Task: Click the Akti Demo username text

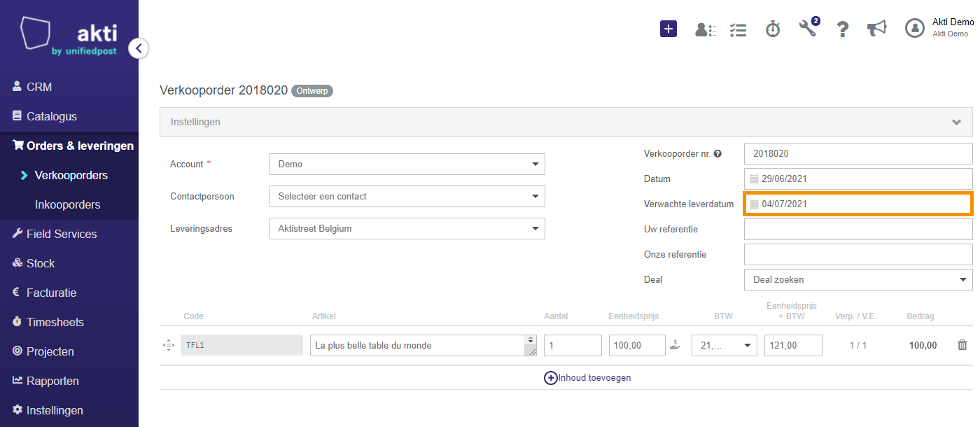Action: [x=953, y=22]
